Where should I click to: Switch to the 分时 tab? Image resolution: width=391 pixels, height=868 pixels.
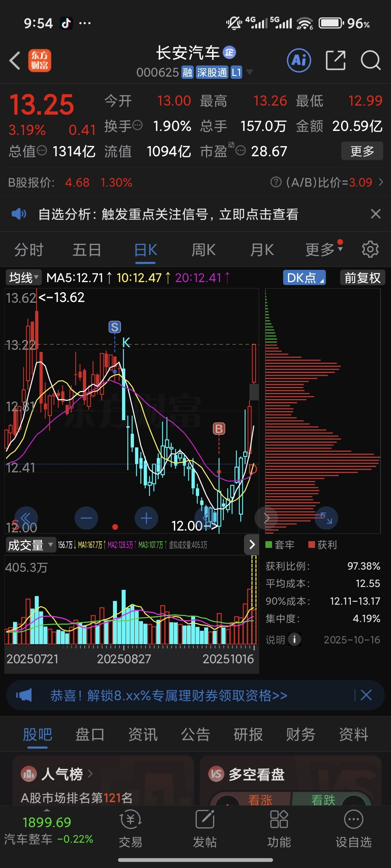point(29,250)
